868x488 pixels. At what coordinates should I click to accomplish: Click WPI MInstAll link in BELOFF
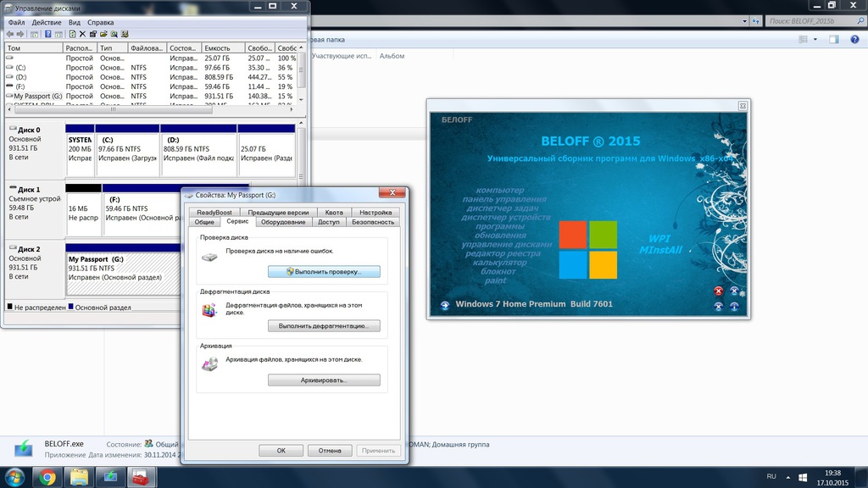(x=659, y=244)
